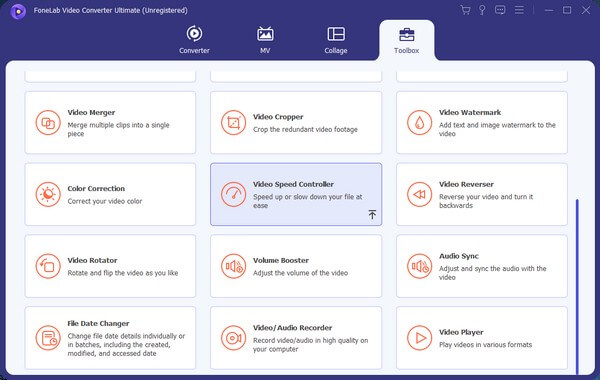The width and height of the screenshot is (600, 380).
Task: Open the Video Cropper title
Action: click(278, 117)
